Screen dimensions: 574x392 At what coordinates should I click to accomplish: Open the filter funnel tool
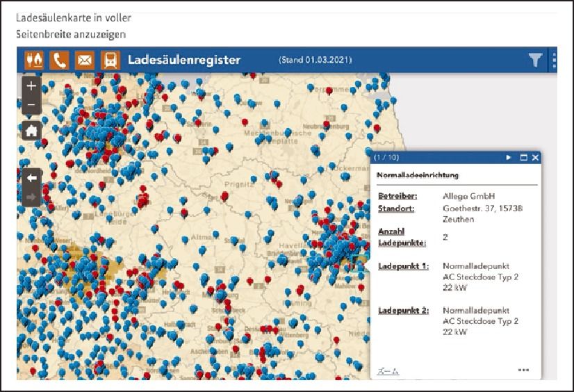(x=534, y=60)
